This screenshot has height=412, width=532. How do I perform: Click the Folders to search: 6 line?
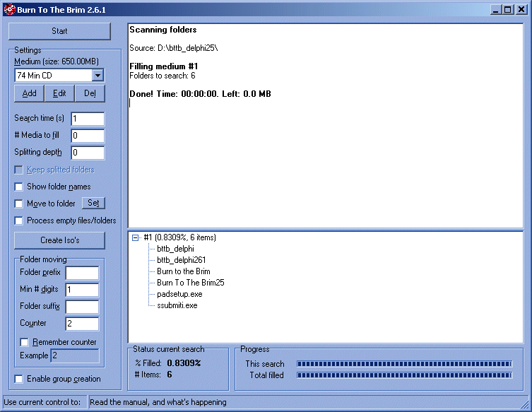(x=162, y=76)
